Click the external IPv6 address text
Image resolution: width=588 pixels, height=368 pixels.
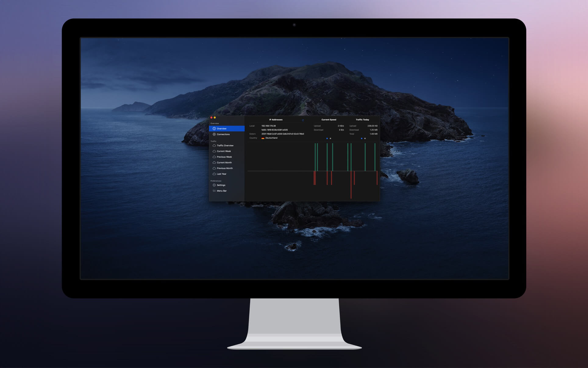(283, 134)
